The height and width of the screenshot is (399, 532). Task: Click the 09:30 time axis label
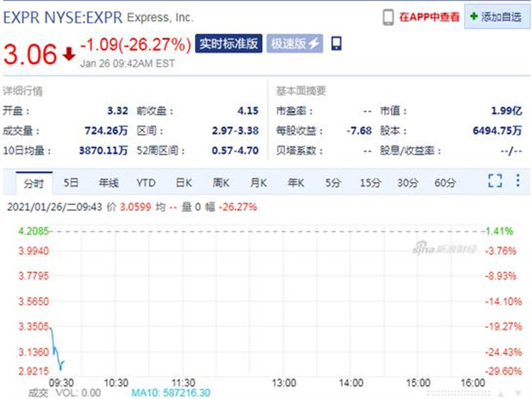(61, 383)
